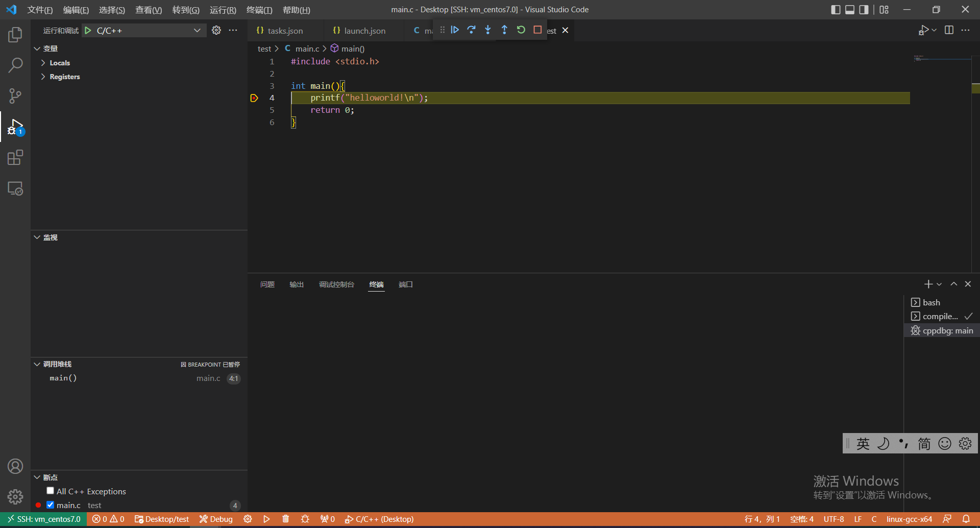Open Accounts menu in activity bar
This screenshot has width=980, height=528.
(15, 466)
